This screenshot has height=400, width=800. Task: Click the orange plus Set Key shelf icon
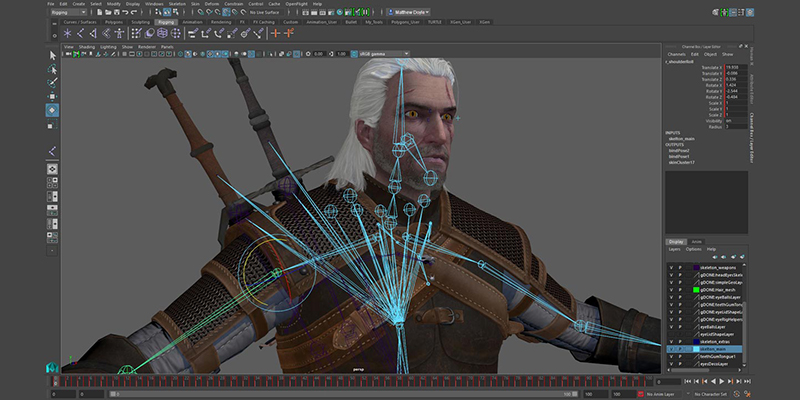(x=276, y=34)
